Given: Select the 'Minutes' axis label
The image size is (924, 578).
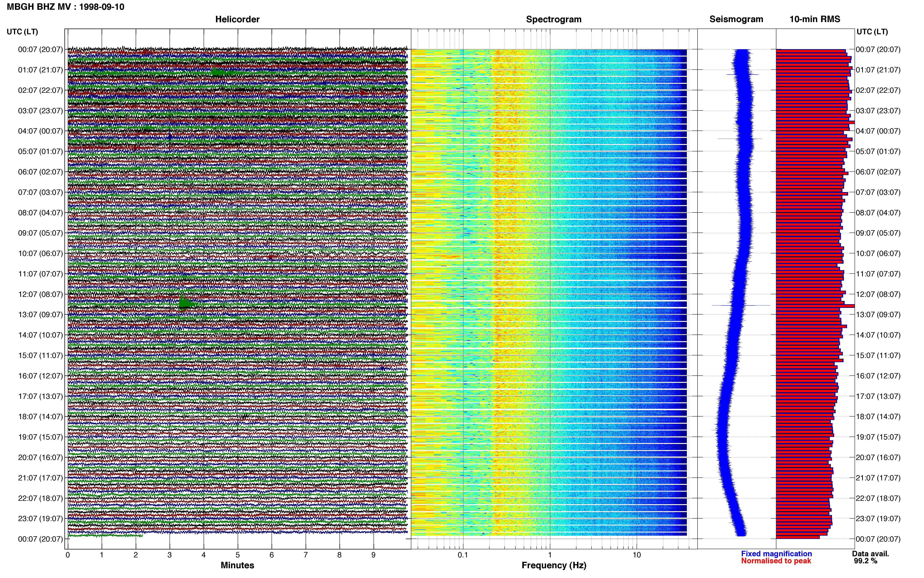Looking at the screenshot, I should pyautogui.click(x=237, y=565).
